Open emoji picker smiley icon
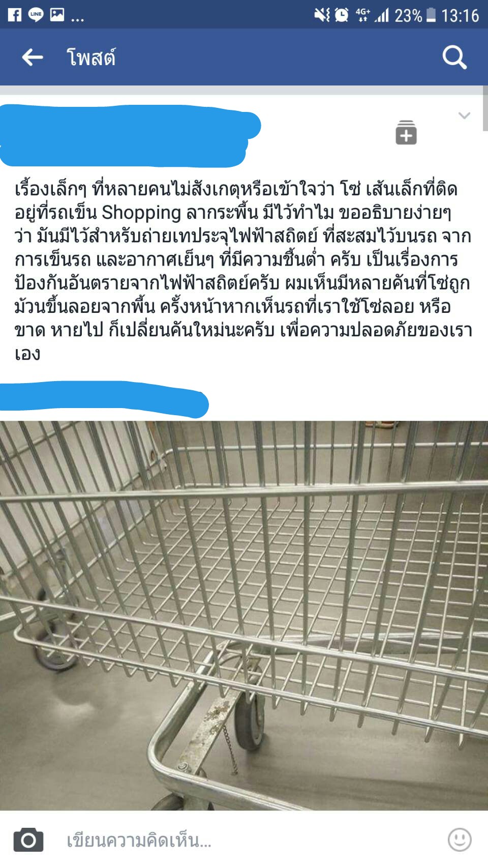Viewport: 488px width, 868px height. pyautogui.click(x=460, y=840)
